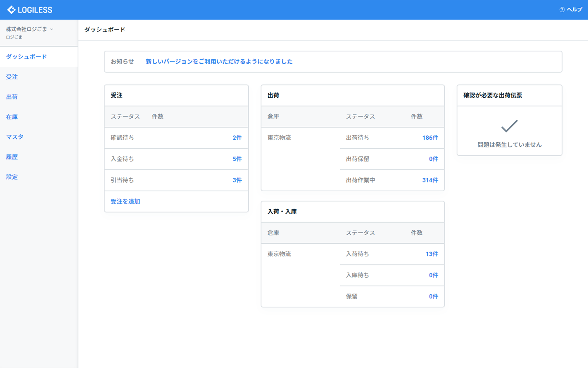Screen dimensions: 588x368
Task: Click the checkmark icon in the confirmation panel
Action: [509, 126]
